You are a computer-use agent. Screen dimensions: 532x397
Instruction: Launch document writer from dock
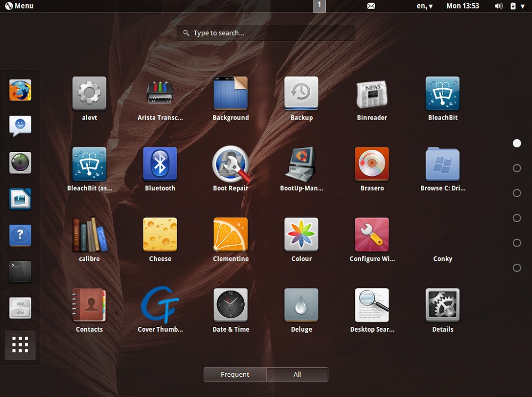pyautogui.click(x=20, y=199)
